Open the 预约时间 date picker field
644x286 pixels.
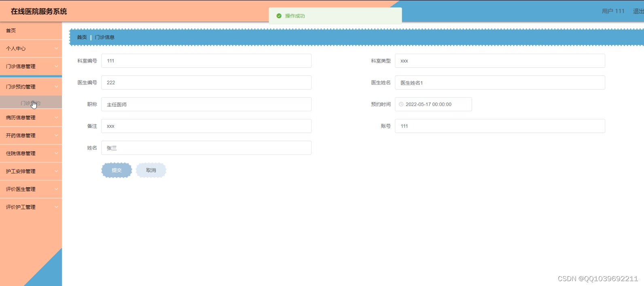[x=433, y=104]
